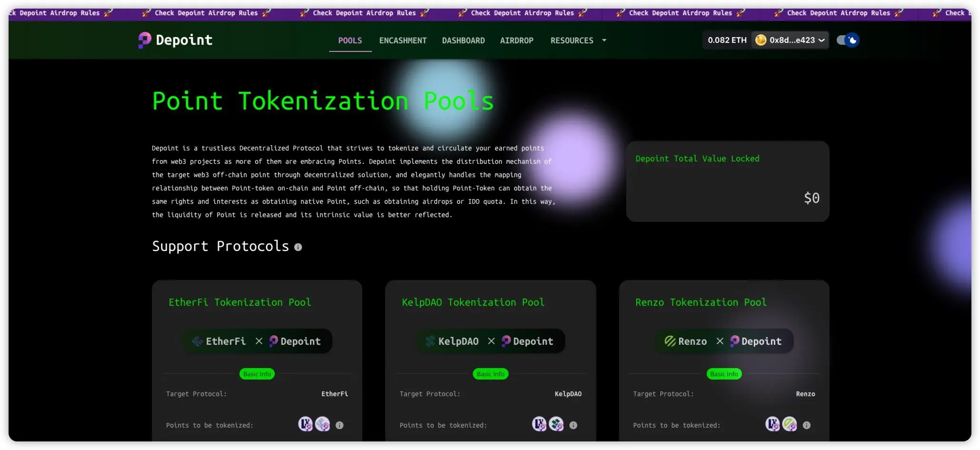Click the Renzo value of Target Protocol
980x450 pixels.
(806, 394)
